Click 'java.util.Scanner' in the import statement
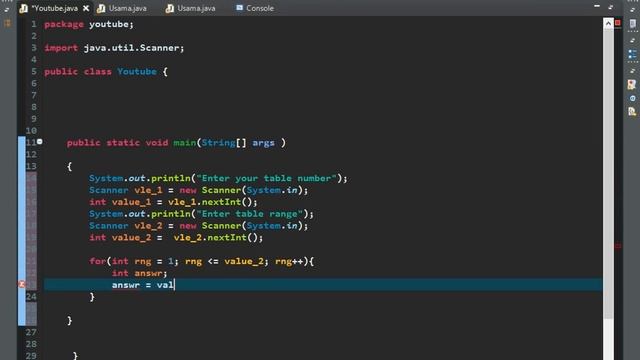This screenshot has height=360, width=640. [x=131, y=48]
